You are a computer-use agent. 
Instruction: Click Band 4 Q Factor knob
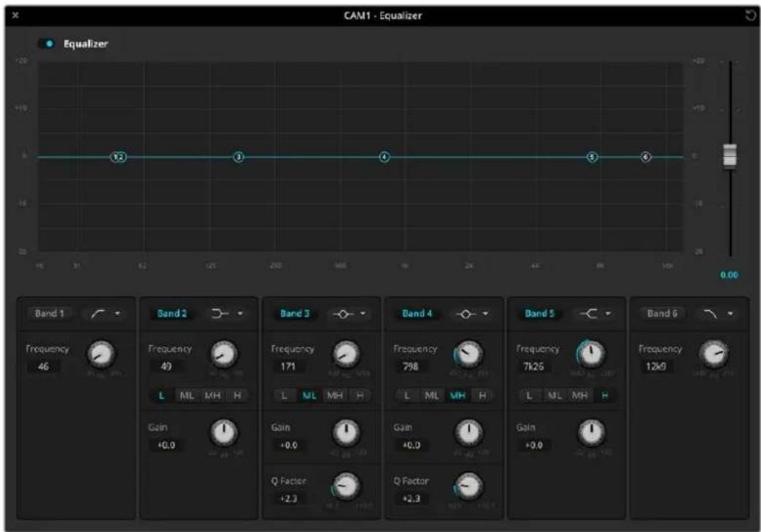469,486
